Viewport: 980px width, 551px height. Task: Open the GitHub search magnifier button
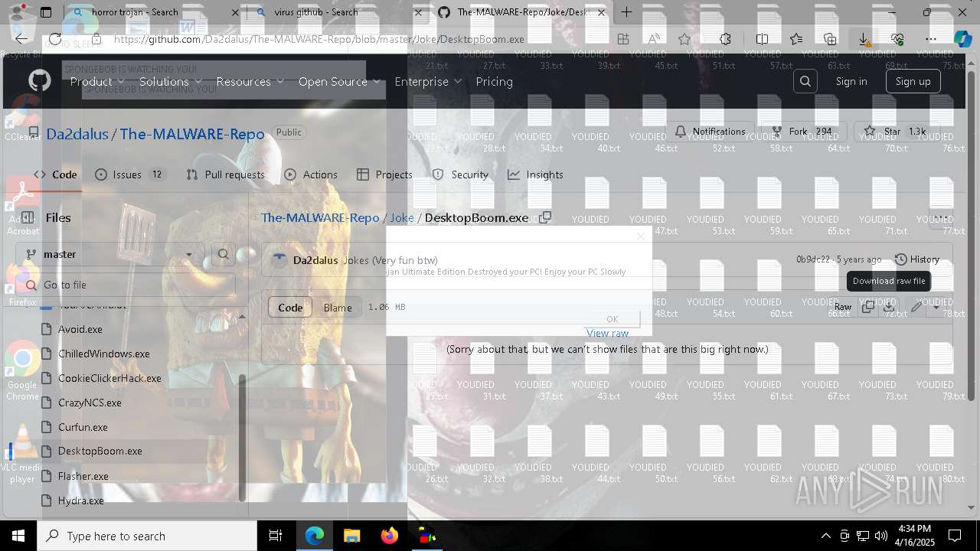[x=805, y=81]
